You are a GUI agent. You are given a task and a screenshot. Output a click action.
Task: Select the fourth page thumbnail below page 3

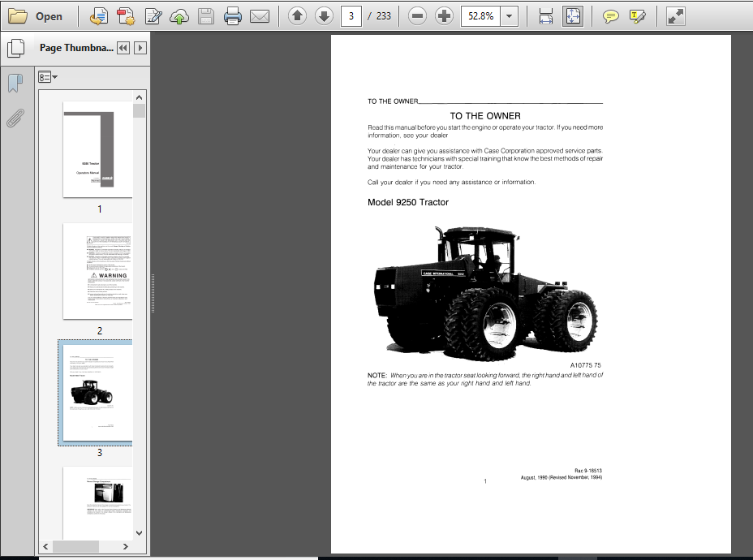pyautogui.click(x=97, y=503)
